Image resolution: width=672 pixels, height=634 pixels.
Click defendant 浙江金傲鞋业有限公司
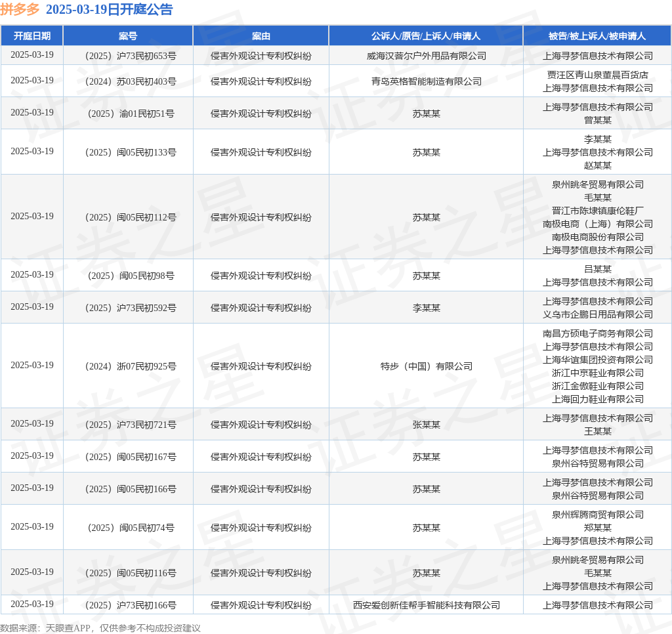coord(597,386)
